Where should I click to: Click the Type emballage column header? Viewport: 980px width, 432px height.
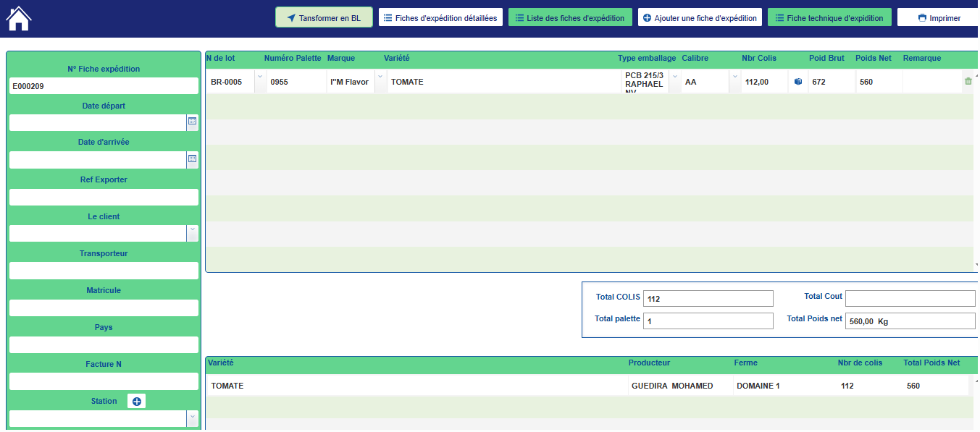click(647, 58)
